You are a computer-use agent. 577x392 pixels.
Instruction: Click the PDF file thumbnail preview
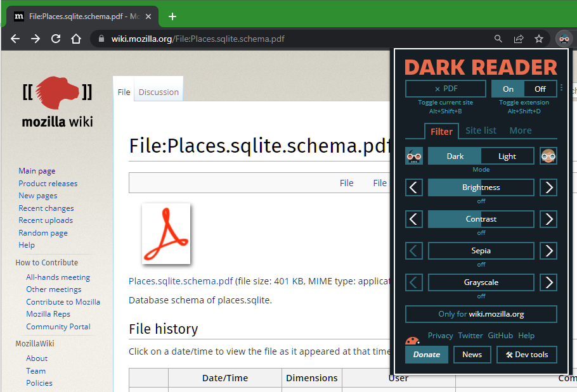[166, 234]
